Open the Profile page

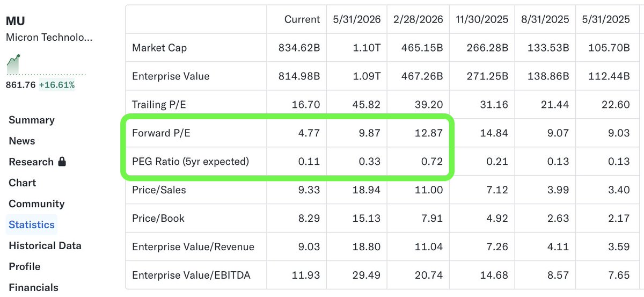point(25,266)
